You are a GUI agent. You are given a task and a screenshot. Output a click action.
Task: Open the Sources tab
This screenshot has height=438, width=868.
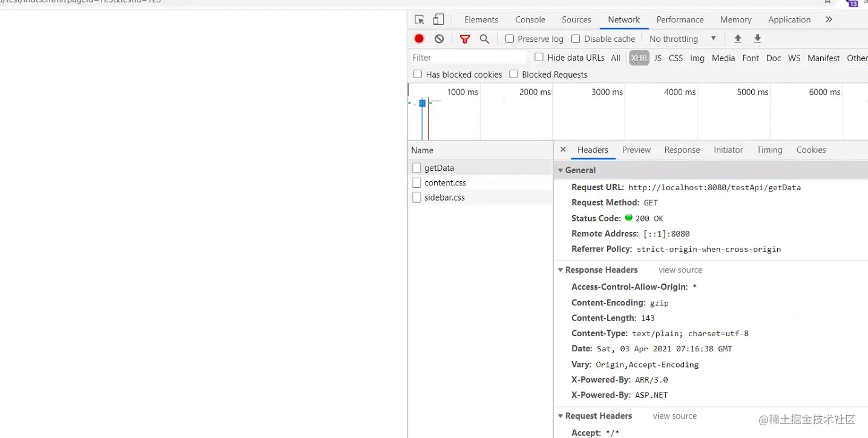click(x=576, y=19)
